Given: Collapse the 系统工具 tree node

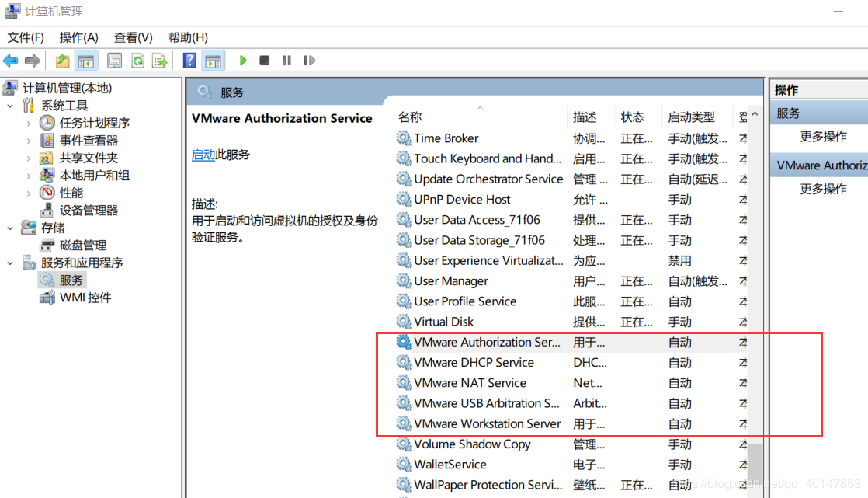Looking at the screenshot, I should 10,106.
